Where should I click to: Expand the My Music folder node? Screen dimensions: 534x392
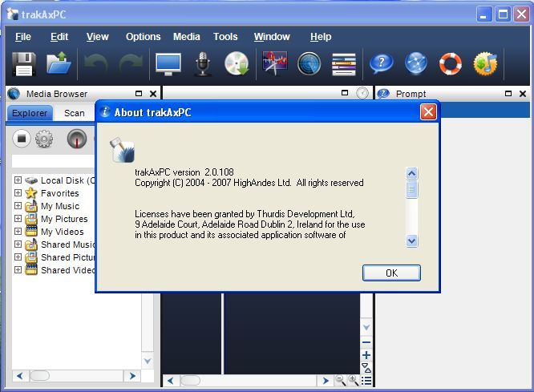tap(18, 206)
